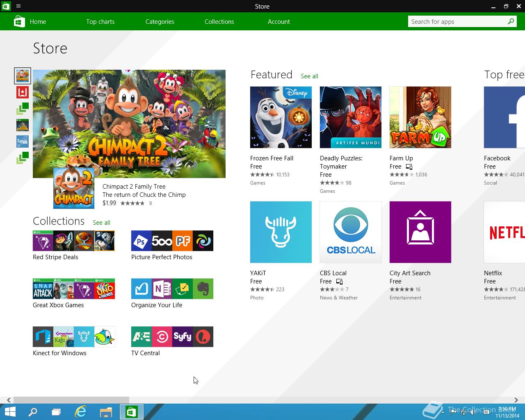The width and height of the screenshot is (525, 420).
Task: Select the Zappos spotlight thumbnail
Action: 23,142
